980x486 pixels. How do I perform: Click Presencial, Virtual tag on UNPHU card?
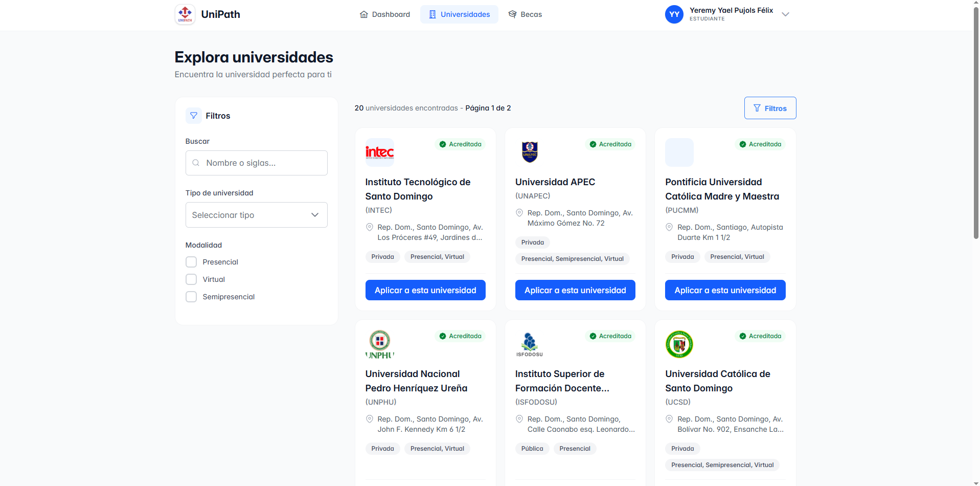tap(437, 449)
